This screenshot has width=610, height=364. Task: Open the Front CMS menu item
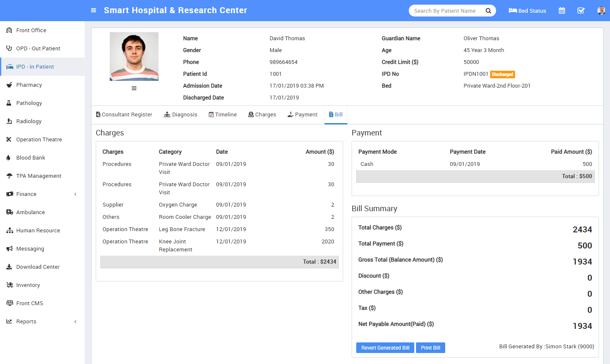coord(42,303)
